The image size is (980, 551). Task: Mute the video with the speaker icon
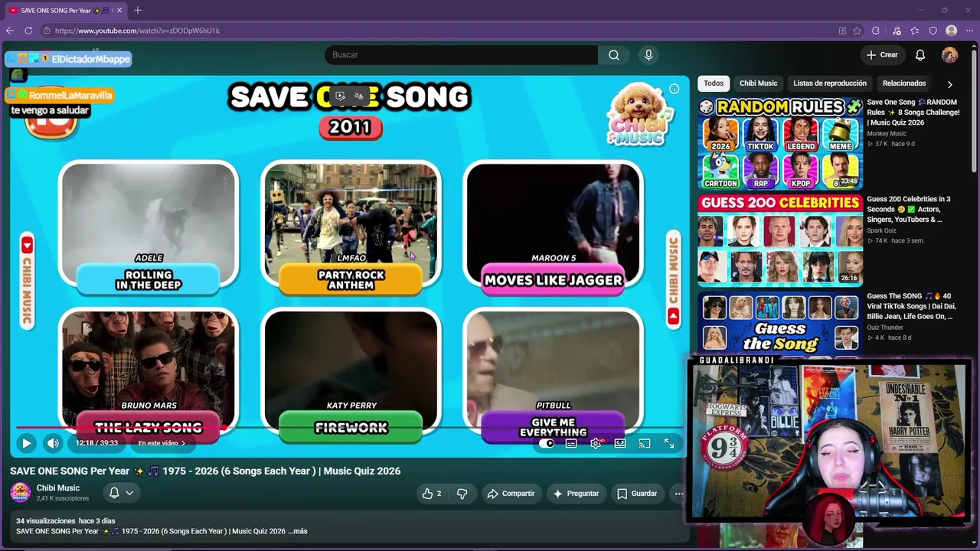pyautogui.click(x=53, y=442)
